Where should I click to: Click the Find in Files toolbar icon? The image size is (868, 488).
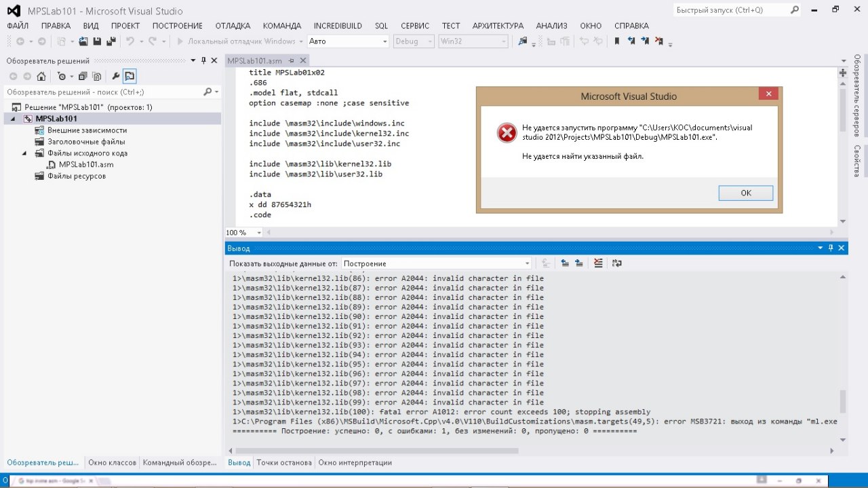523,41
